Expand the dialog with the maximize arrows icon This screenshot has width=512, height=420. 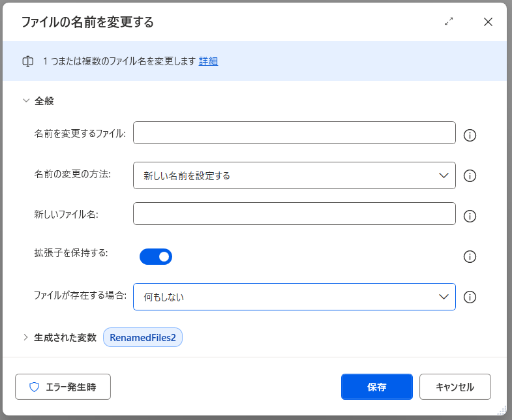coord(449,22)
